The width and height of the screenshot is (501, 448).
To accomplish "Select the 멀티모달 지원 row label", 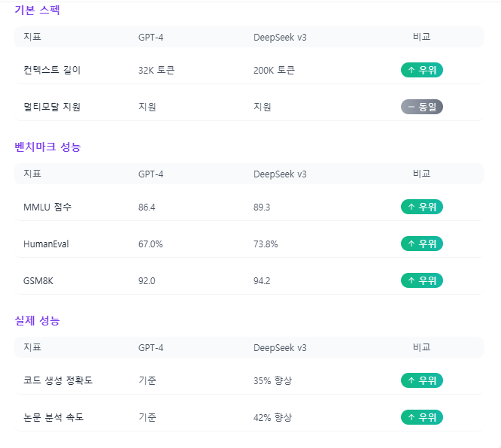I will [52, 107].
